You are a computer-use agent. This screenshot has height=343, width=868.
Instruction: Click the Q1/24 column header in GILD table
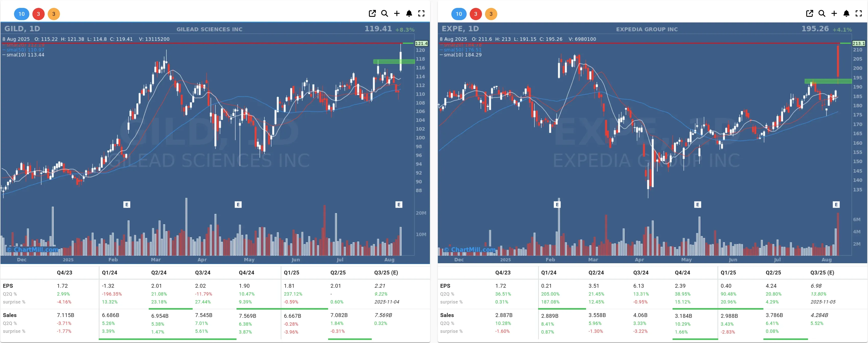click(x=109, y=273)
